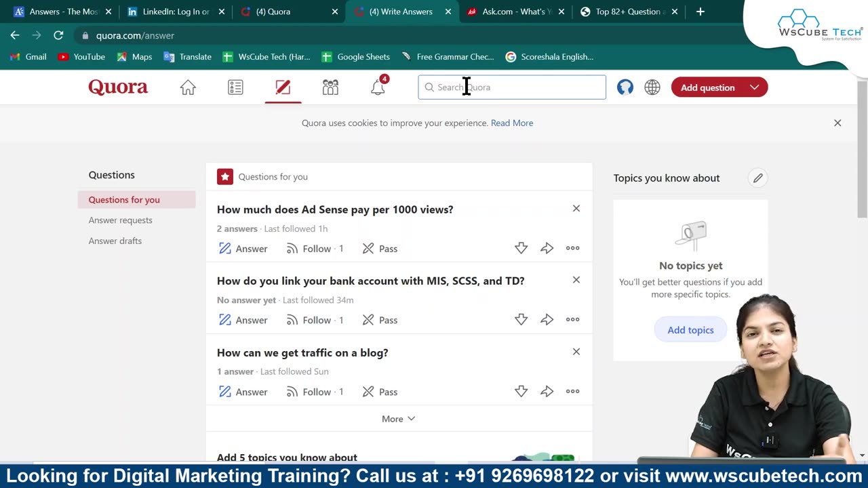Answer the bank account MIS question
This screenshot has height=488, width=868.
coord(243,320)
